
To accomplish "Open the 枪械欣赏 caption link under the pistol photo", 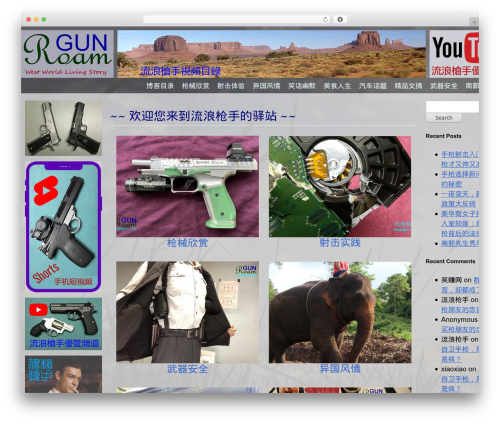I will 187,243.
